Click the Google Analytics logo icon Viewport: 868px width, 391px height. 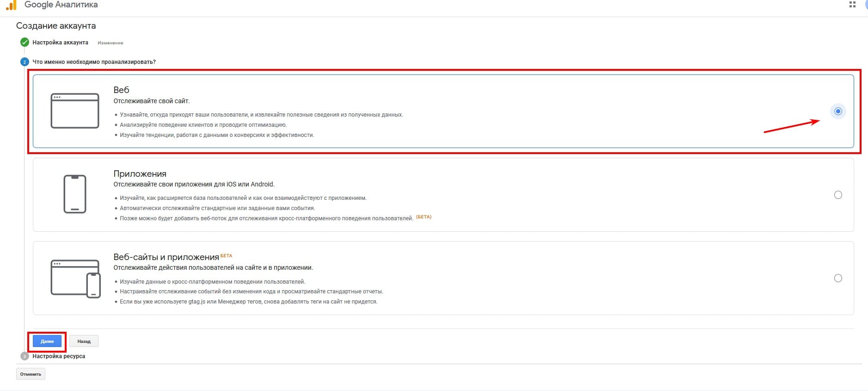[x=11, y=5]
